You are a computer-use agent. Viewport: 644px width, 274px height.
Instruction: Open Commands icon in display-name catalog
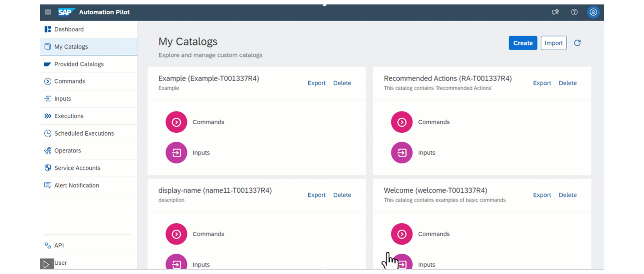(x=176, y=234)
